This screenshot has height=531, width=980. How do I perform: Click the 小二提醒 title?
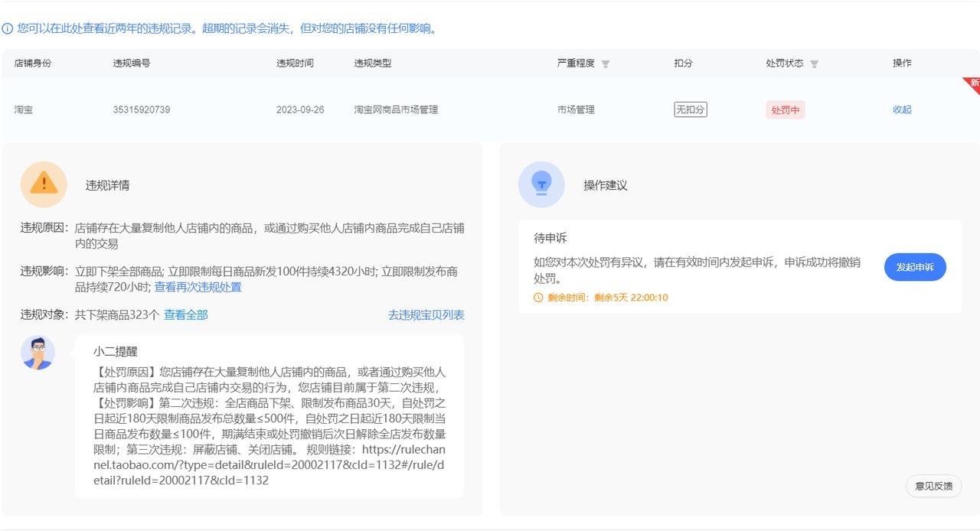(x=116, y=351)
